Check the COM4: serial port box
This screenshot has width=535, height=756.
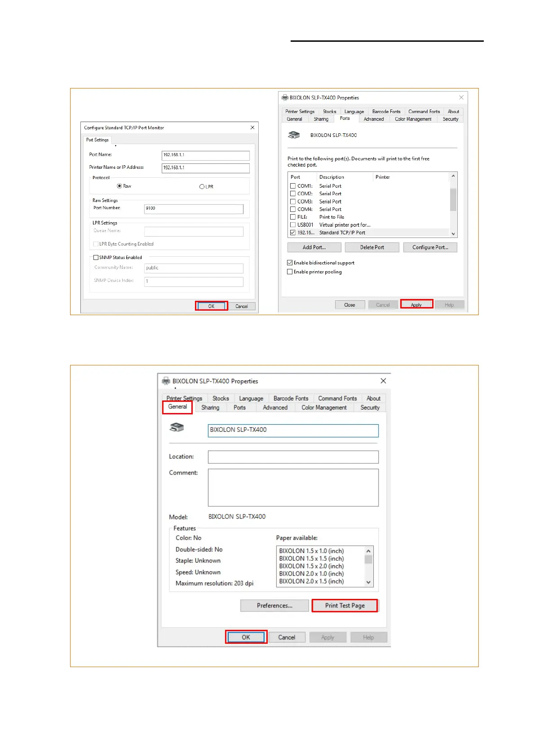coord(293,209)
